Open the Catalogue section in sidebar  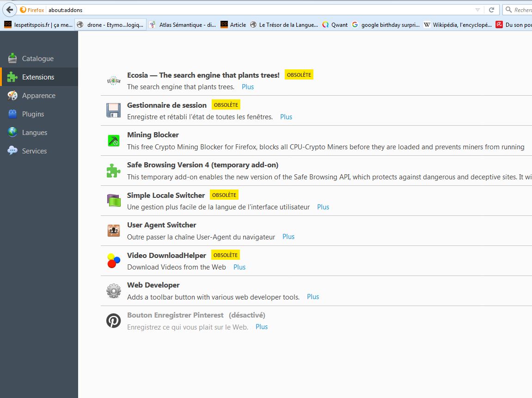tap(38, 59)
